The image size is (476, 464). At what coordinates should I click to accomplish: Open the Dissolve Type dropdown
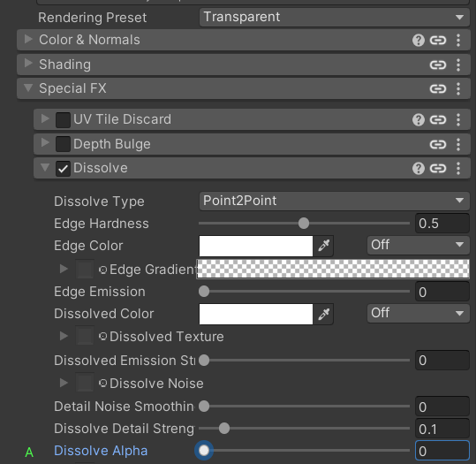pyautogui.click(x=334, y=201)
